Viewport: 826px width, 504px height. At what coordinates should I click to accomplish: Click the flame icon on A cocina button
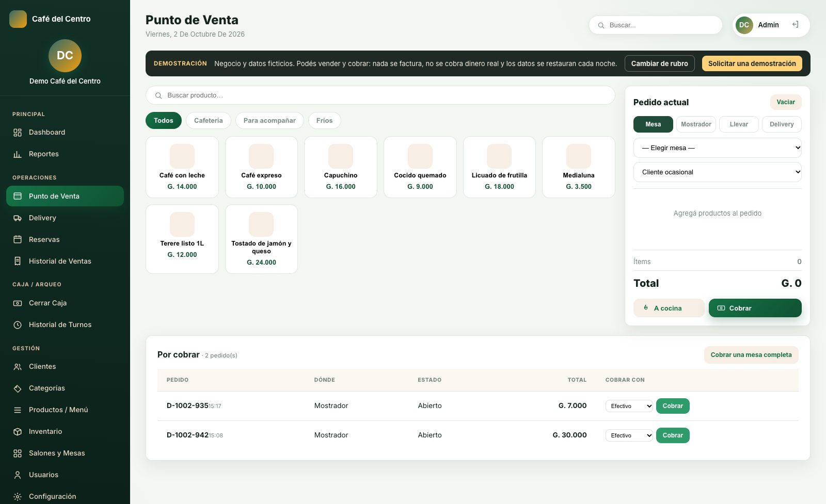[646, 308]
